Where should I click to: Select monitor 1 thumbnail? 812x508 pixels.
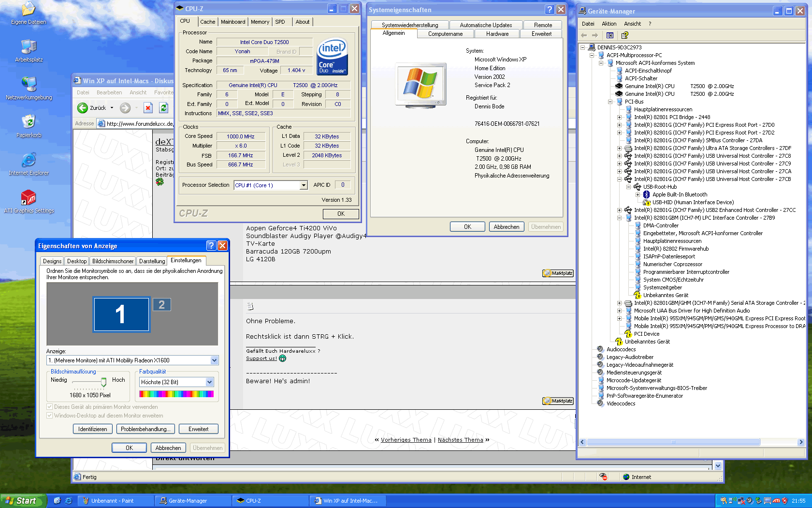coord(121,314)
